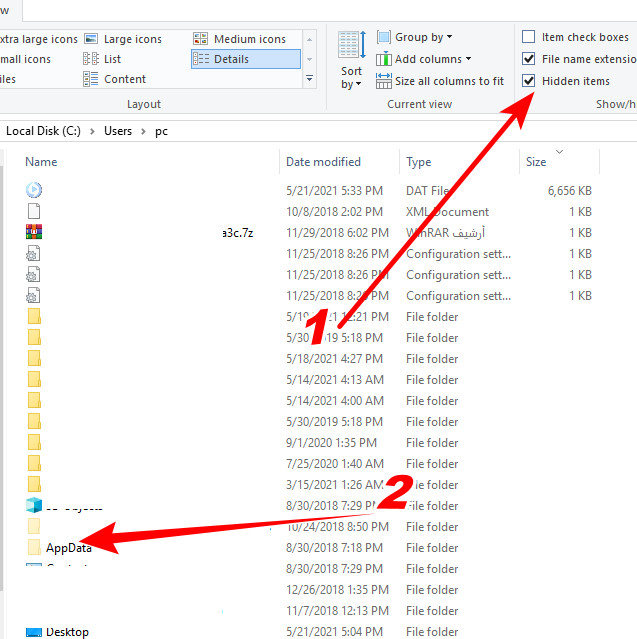The width and height of the screenshot is (637, 639).
Task: Click folder icon dated 5/14/2021 4:00 AM
Action: click(34, 400)
